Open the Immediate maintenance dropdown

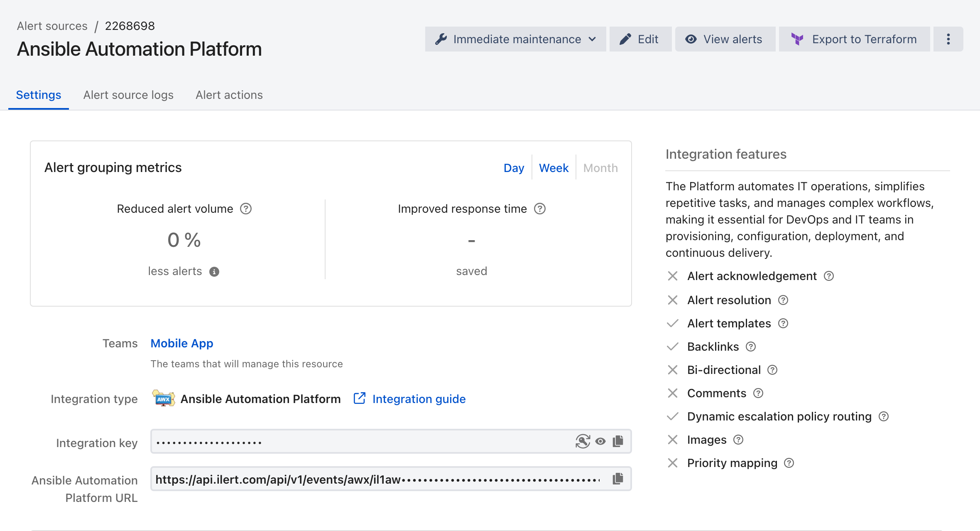(515, 39)
